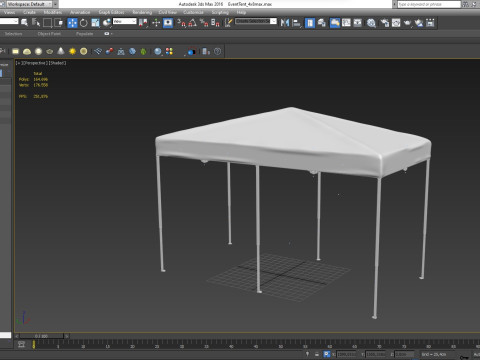Open the Graph Editors menu
Image resolution: width=480 pixels, height=360 pixels.
coord(111,12)
